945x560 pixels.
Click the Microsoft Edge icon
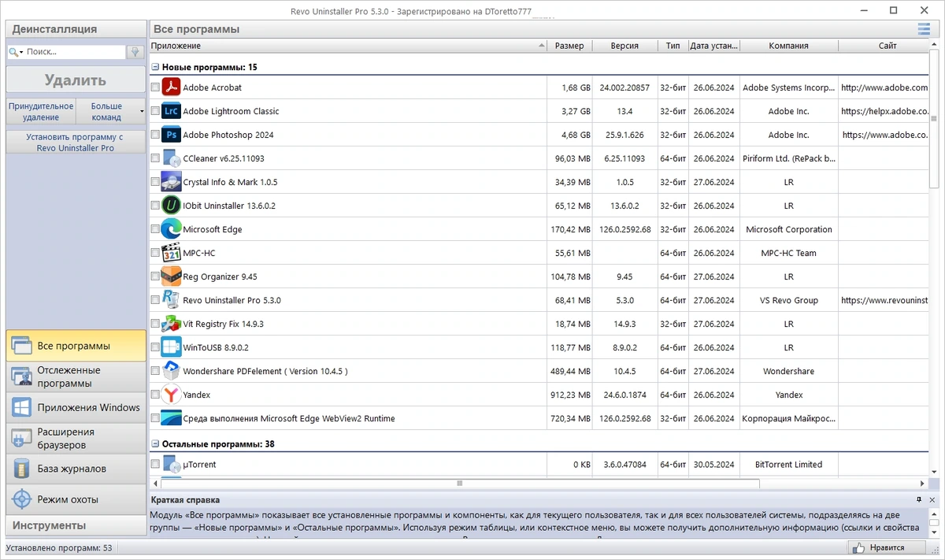[x=171, y=229]
